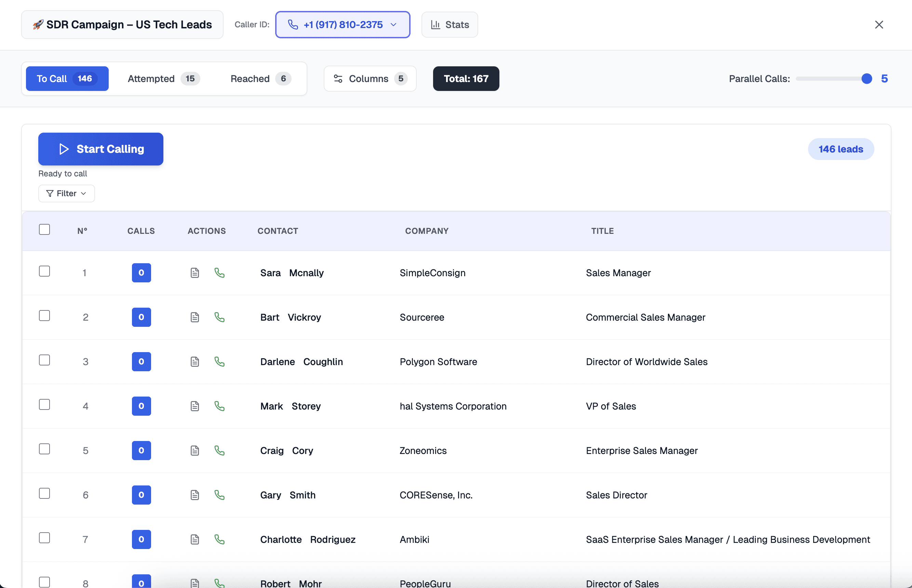View the Reached leads tab

click(259, 79)
